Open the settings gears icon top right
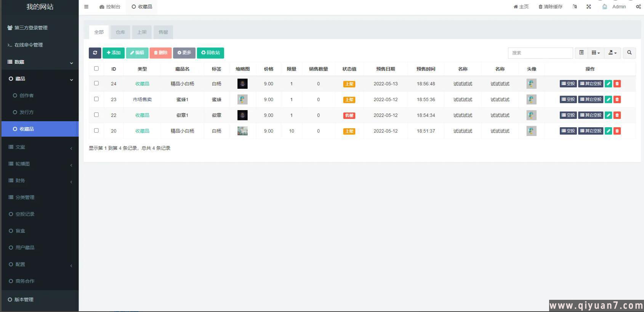The height and width of the screenshot is (312, 644). [x=638, y=7]
